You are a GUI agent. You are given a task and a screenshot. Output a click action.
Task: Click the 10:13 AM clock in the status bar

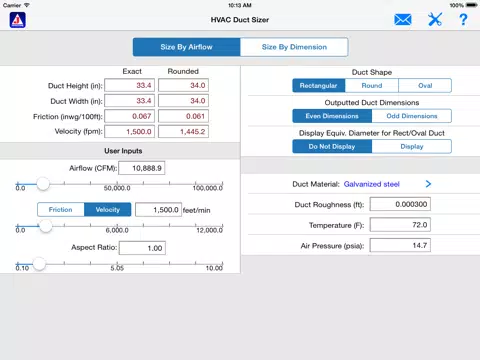[240, 5]
